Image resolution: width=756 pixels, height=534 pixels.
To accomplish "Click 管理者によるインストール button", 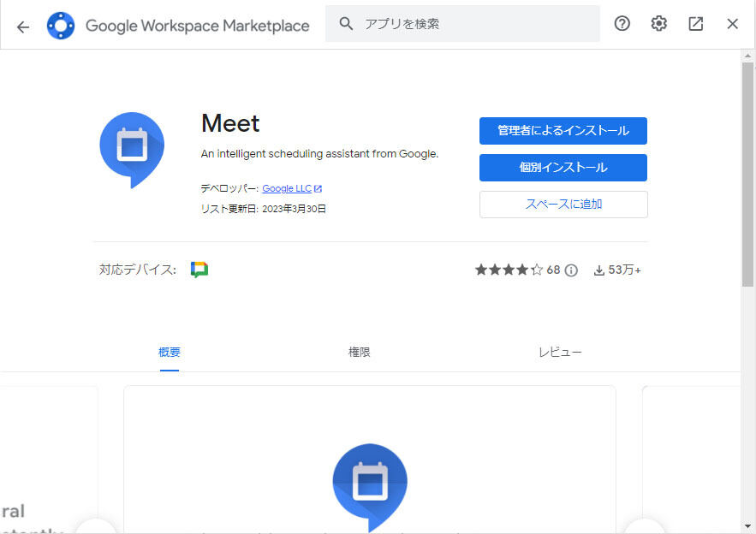I will click(x=563, y=131).
